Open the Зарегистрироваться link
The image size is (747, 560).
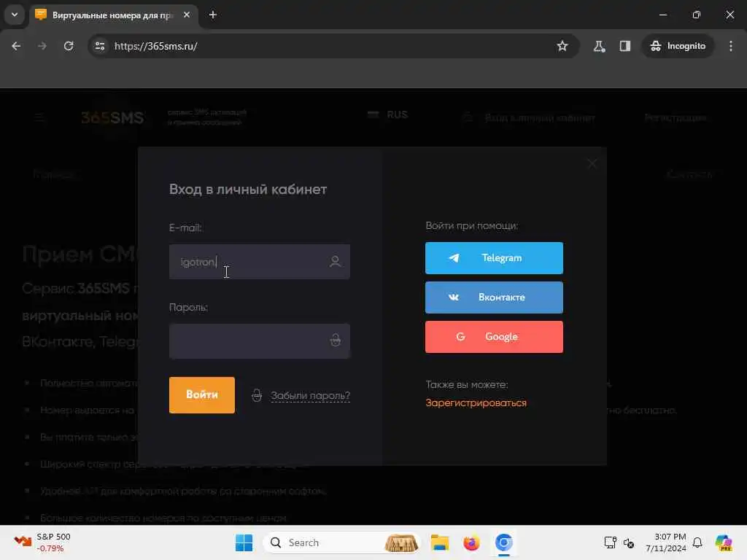[476, 402]
